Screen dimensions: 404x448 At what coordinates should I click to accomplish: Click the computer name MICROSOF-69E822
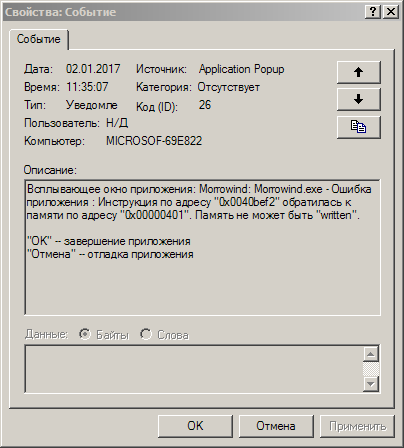pos(154,141)
